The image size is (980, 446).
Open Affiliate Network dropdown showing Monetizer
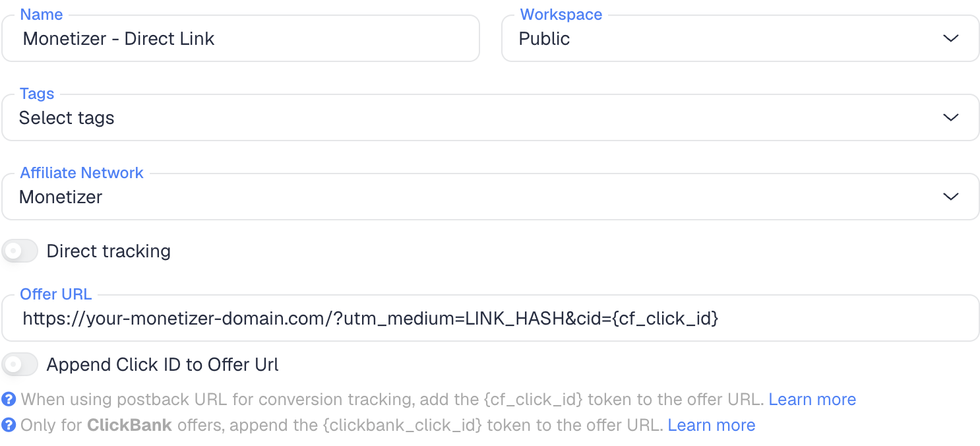click(490, 197)
